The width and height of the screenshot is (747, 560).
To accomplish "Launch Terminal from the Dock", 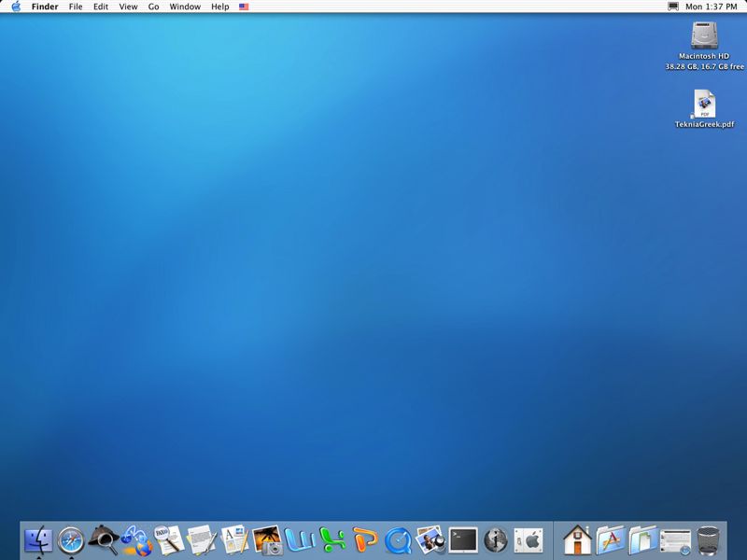I will (463, 539).
